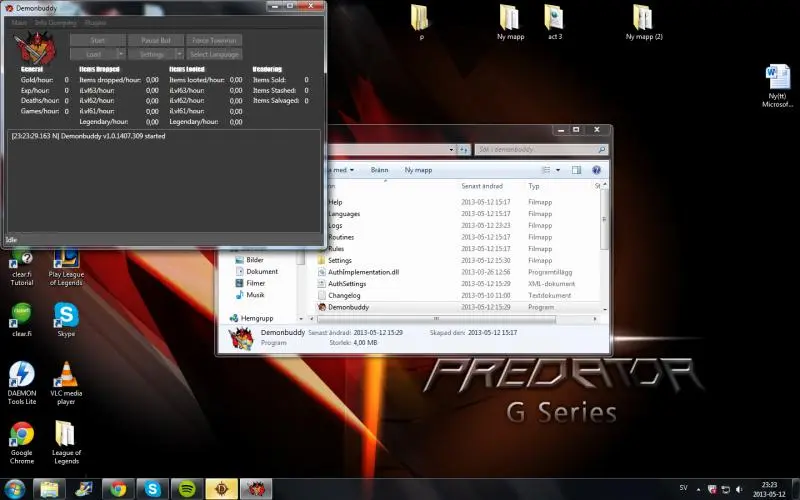Screen dimensions: 800x500
Task: Click the Demonbuddy demon logo image
Action: click(x=36, y=48)
